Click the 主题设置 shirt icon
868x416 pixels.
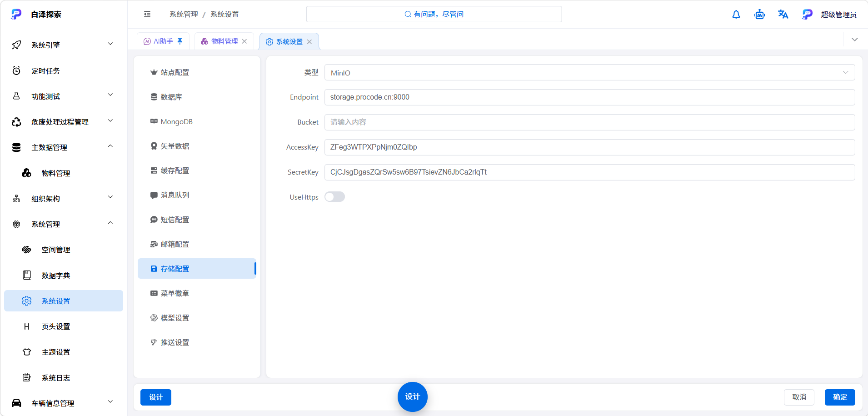(x=27, y=352)
